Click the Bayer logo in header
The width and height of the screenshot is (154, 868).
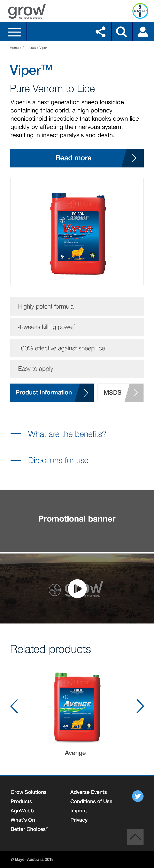coord(140,11)
